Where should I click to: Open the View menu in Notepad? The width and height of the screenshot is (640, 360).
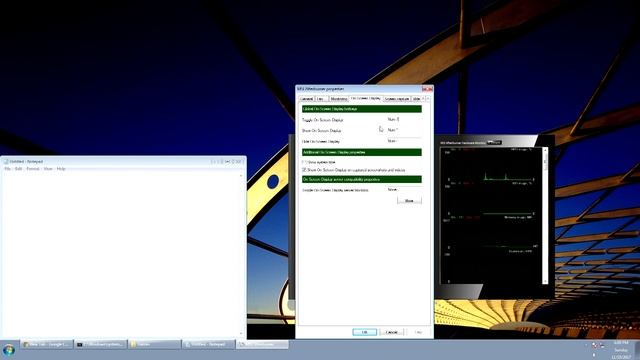48,169
